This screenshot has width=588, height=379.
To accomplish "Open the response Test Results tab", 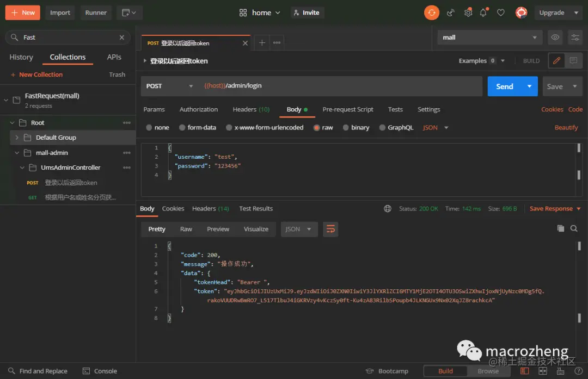I will 256,209.
